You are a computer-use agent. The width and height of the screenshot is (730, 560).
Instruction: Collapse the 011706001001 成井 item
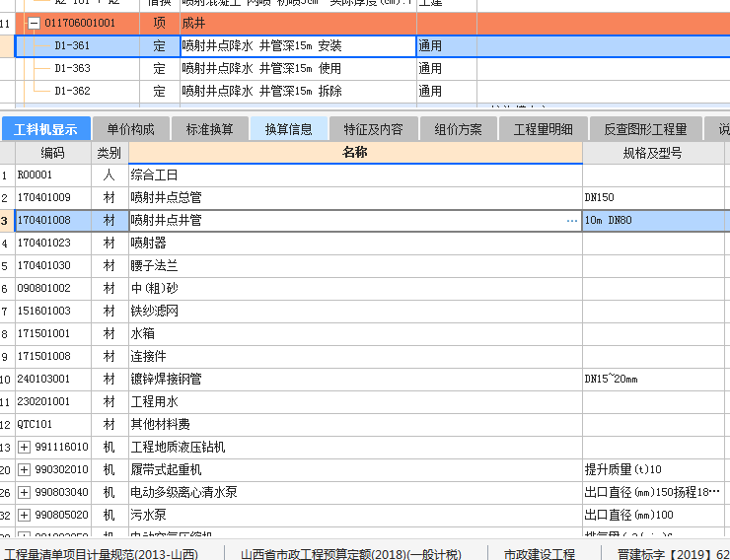point(34,23)
